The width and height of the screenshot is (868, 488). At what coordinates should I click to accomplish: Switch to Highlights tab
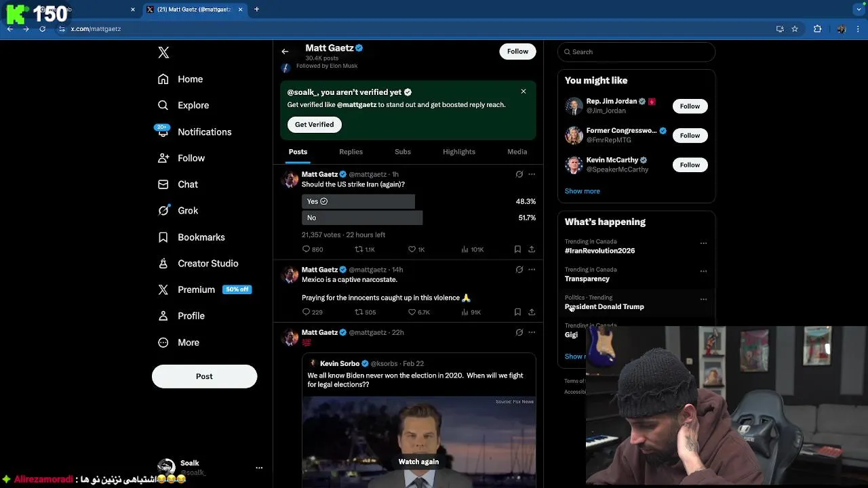[459, 152]
